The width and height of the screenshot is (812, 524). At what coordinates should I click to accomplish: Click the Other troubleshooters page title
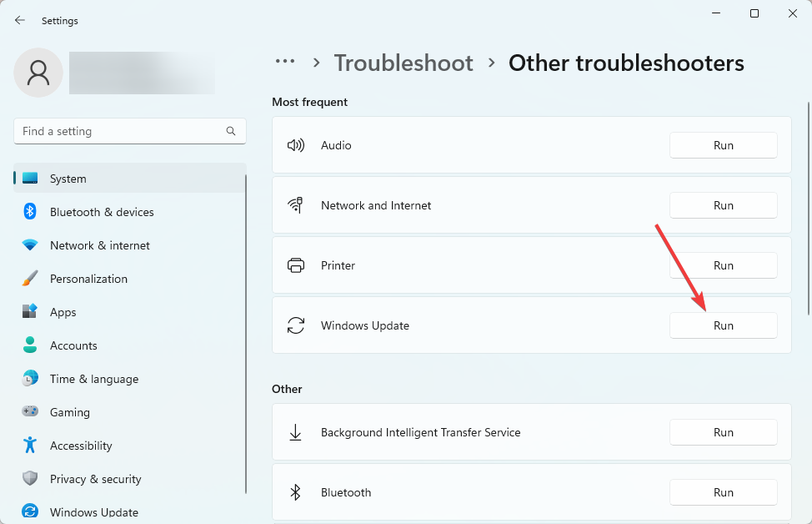pos(626,63)
